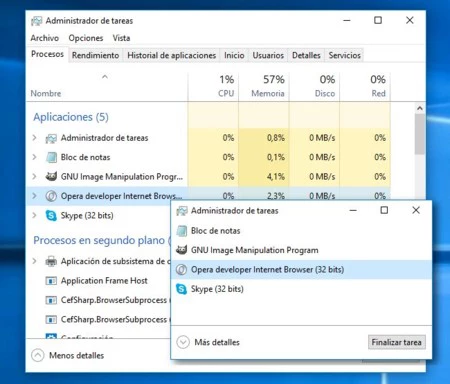
Task: Switch to Historial de aplicaciones tab
Action: coord(171,55)
